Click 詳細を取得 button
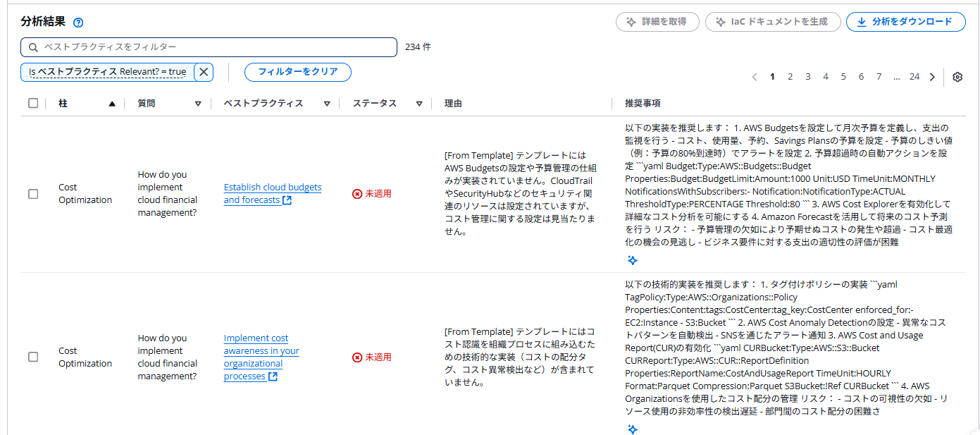Screen dimensions: 980x435 click(657, 22)
